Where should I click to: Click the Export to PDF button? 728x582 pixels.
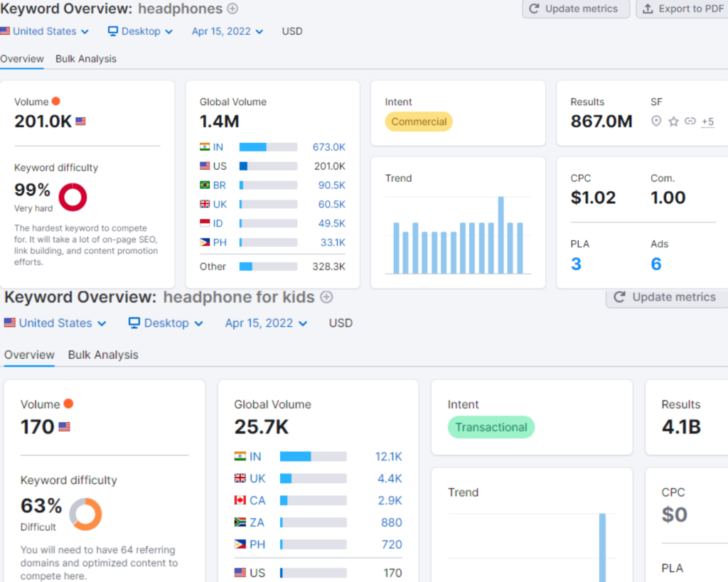pyautogui.click(x=681, y=9)
